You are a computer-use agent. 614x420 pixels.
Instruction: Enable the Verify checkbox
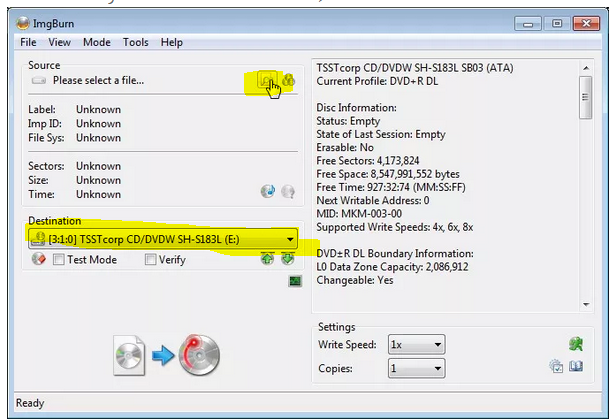click(150, 260)
